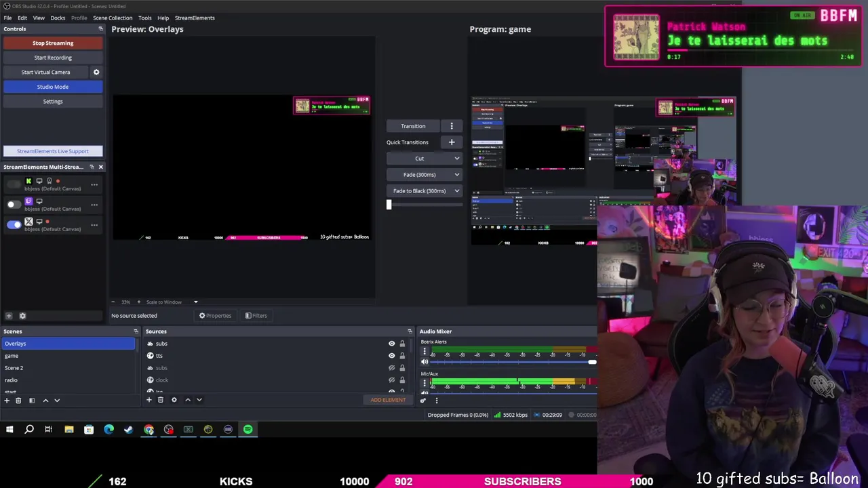Move source up in Sources toolbar

pyautogui.click(x=188, y=400)
